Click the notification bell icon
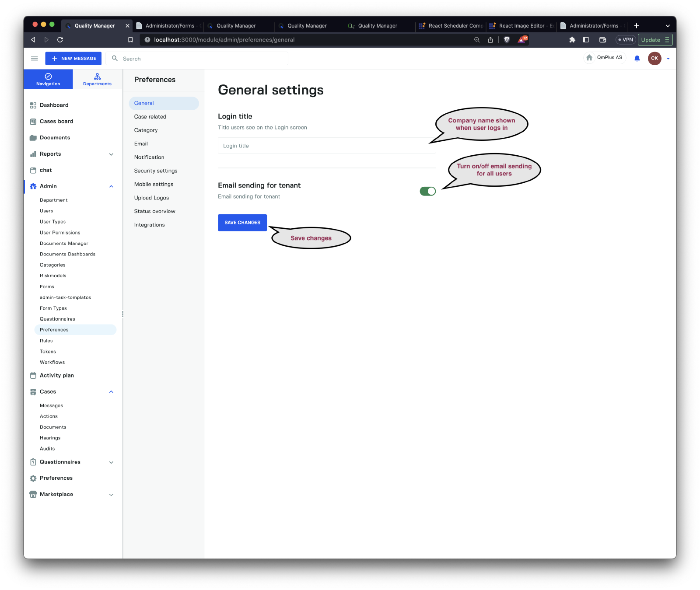700x590 pixels. (x=637, y=58)
